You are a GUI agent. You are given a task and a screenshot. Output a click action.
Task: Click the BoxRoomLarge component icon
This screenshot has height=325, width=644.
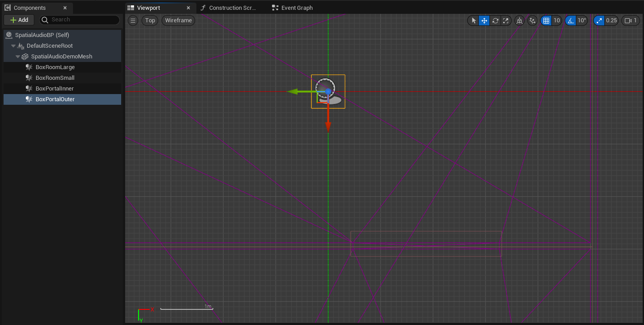[x=29, y=67]
